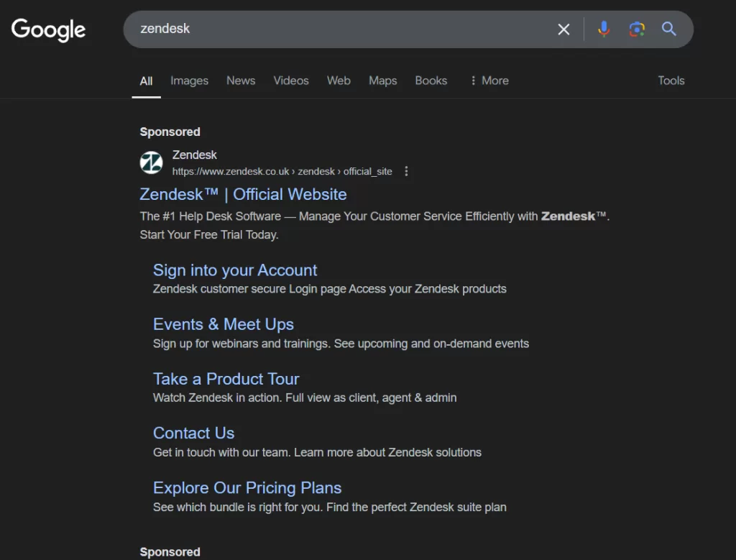Image resolution: width=736 pixels, height=560 pixels.
Task: Open the Videos tab
Action: click(291, 81)
